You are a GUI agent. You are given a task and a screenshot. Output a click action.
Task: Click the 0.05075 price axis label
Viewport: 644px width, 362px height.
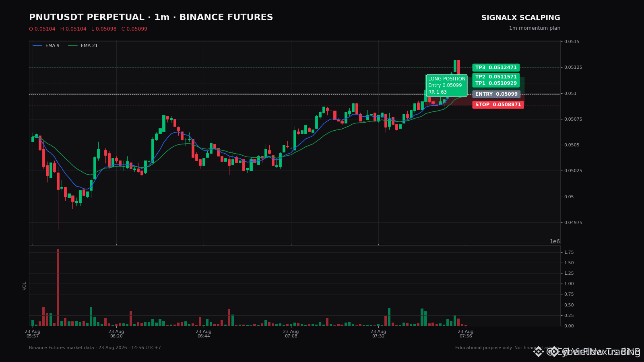coord(573,119)
